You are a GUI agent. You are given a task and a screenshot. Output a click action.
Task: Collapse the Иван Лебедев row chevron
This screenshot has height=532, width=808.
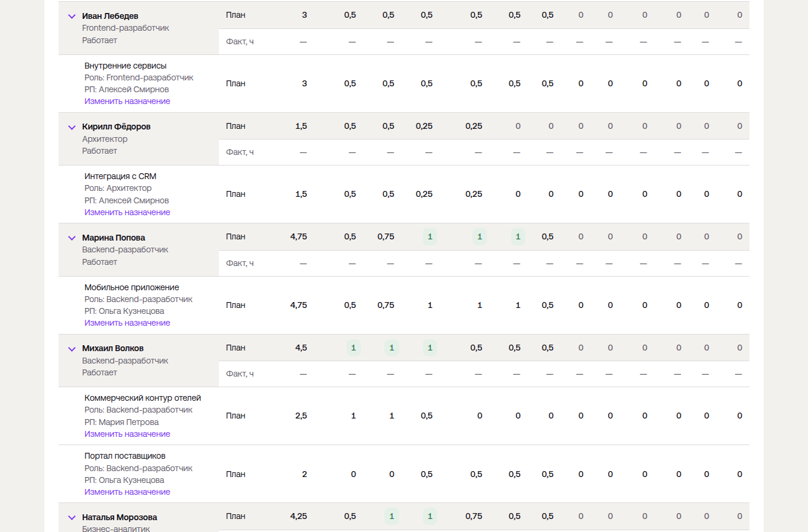[72, 17]
